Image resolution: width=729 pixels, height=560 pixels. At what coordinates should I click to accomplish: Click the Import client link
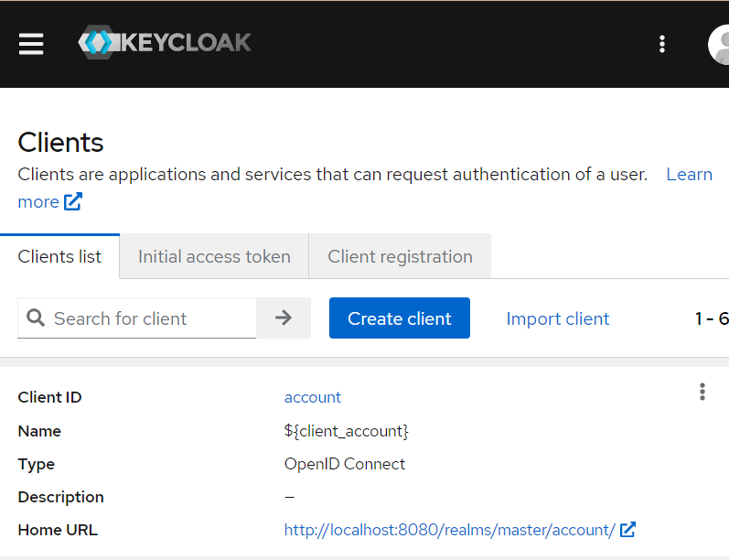(x=558, y=318)
